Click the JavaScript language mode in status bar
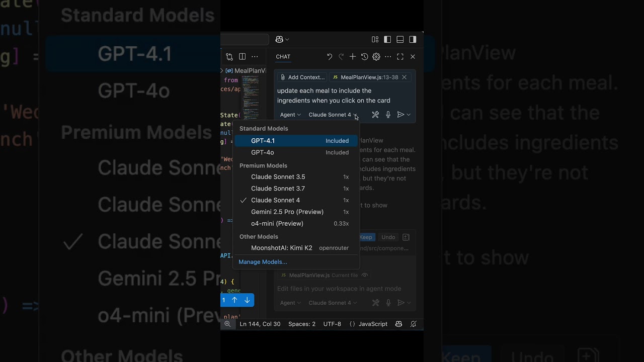The width and height of the screenshot is (644, 362). pyautogui.click(x=372, y=324)
